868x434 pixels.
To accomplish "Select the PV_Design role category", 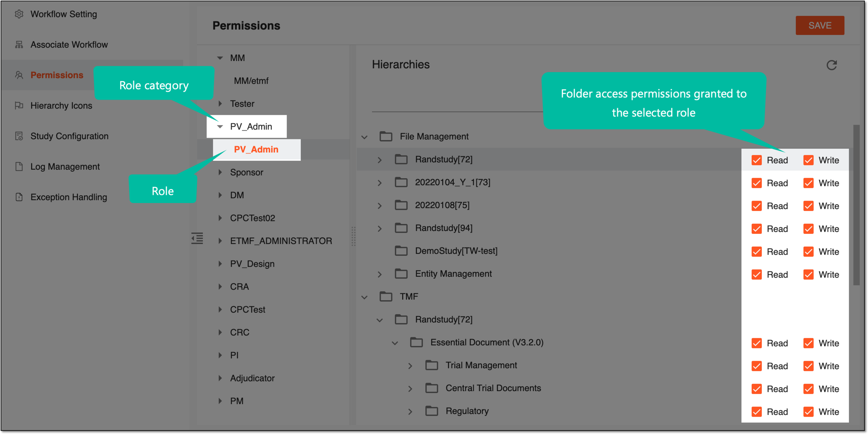I will coord(252,264).
